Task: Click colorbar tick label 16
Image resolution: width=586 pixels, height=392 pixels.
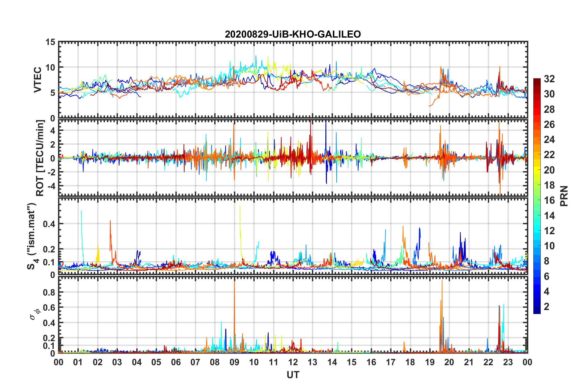Action: coord(549,200)
